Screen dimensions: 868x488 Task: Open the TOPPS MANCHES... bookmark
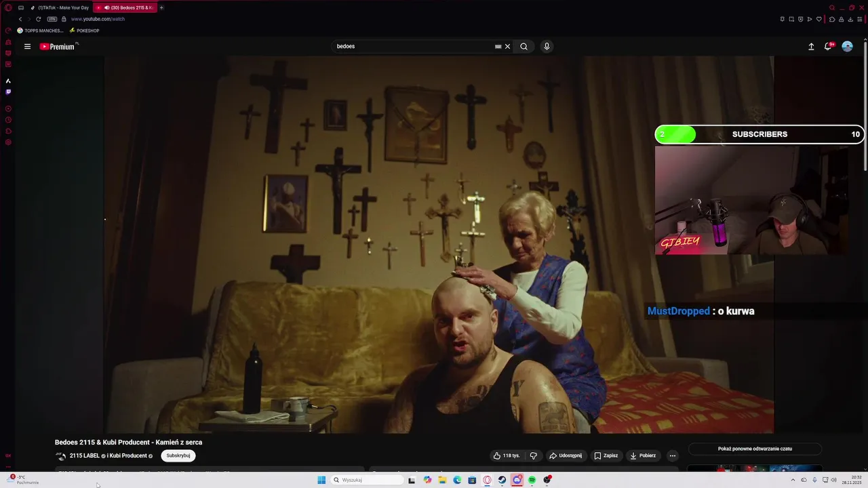click(40, 30)
